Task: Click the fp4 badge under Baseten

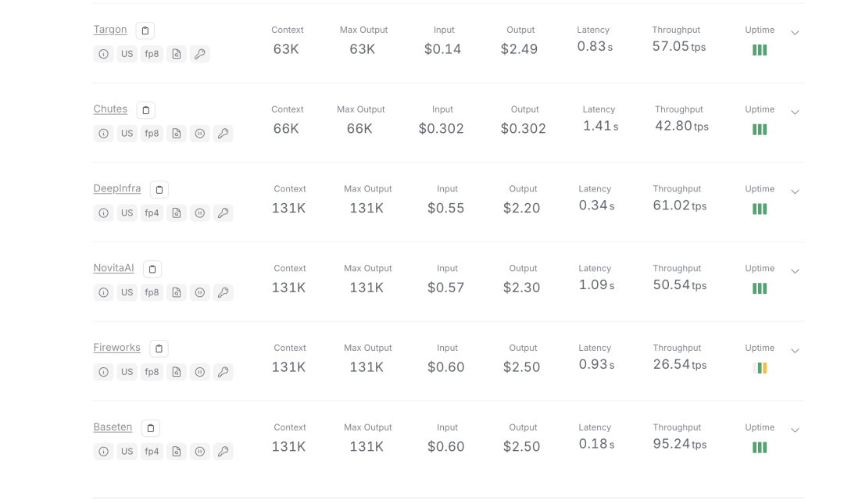Action: (x=152, y=452)
